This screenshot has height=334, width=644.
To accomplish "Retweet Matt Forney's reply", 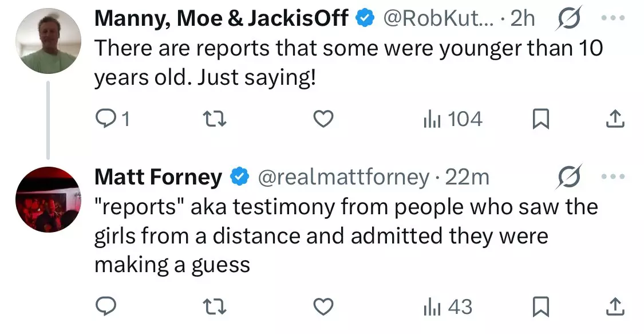I will click(215, 308).
